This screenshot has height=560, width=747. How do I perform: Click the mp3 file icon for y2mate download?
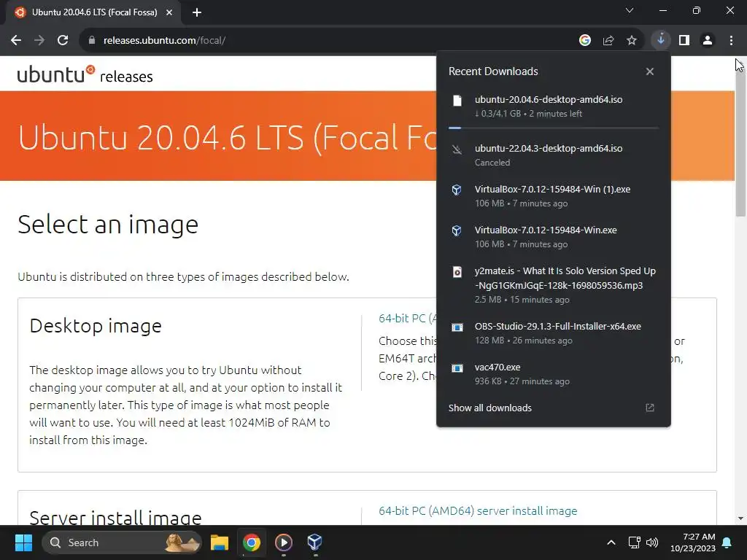pyautogui.click(x=457, y=272)
